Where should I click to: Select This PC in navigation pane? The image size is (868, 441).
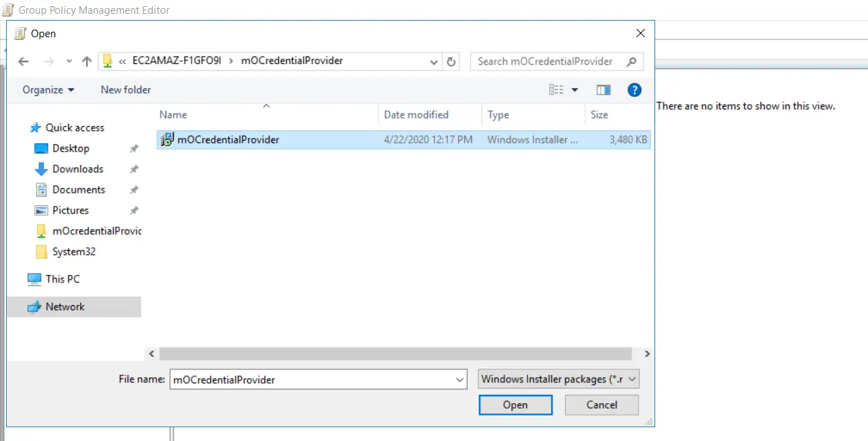click(x=63, y=279)
